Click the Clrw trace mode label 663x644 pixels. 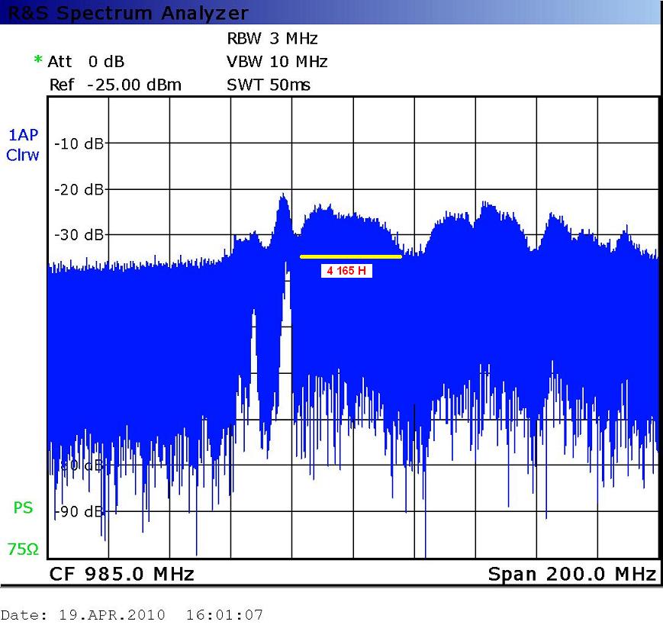[23, 155]
